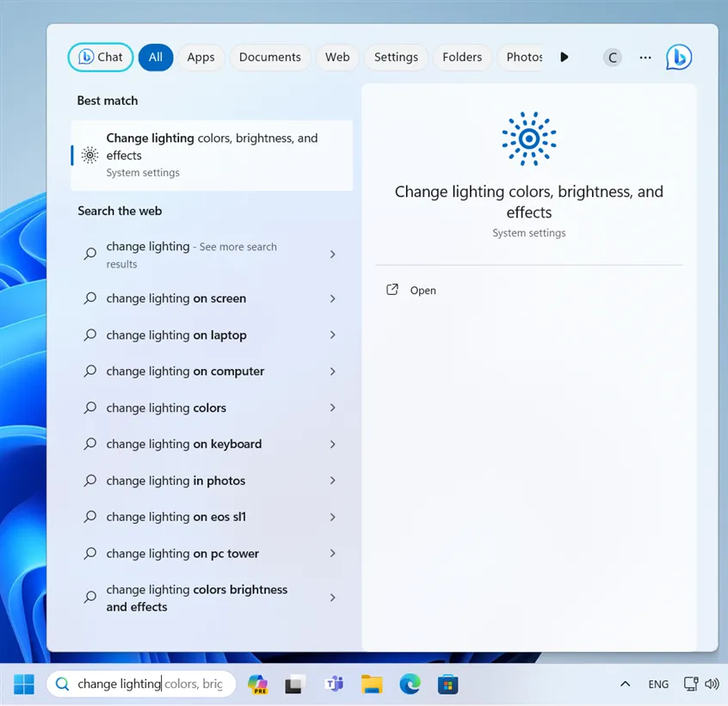The width and height of the screenshot is (728, 706).
Task: Launch Microsoft Edge from the taskbar
Action: coord(409,685)
